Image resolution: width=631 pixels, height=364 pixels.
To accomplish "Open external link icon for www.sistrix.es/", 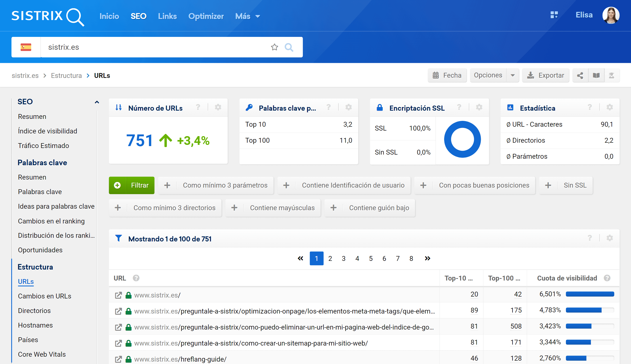I will (118, 295).
